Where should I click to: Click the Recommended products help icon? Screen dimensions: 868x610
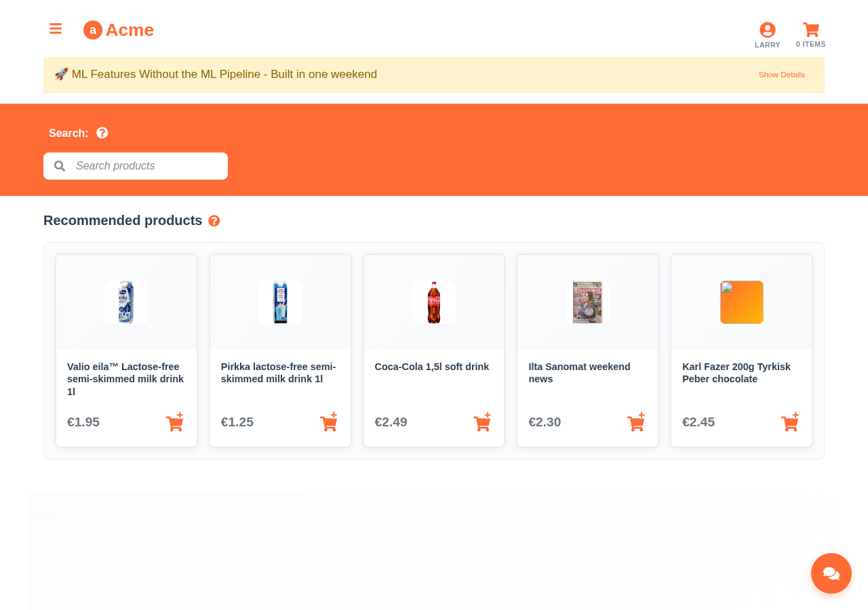click(x=214, y=221)
